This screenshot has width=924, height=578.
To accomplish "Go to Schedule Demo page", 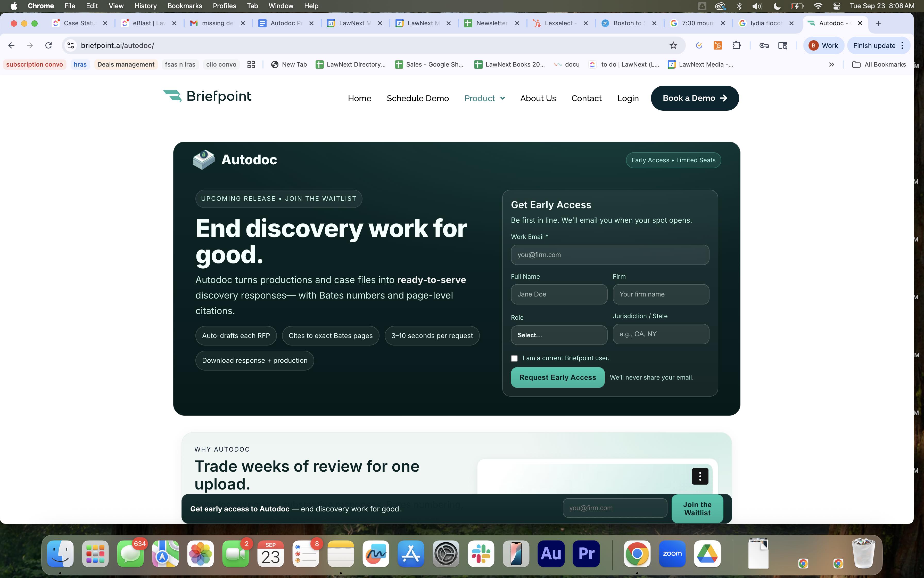I will coord(418,98).
